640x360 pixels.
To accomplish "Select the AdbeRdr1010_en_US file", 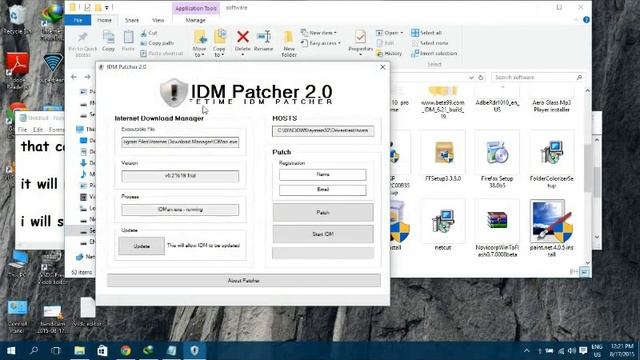I will [x=497, y=106].
